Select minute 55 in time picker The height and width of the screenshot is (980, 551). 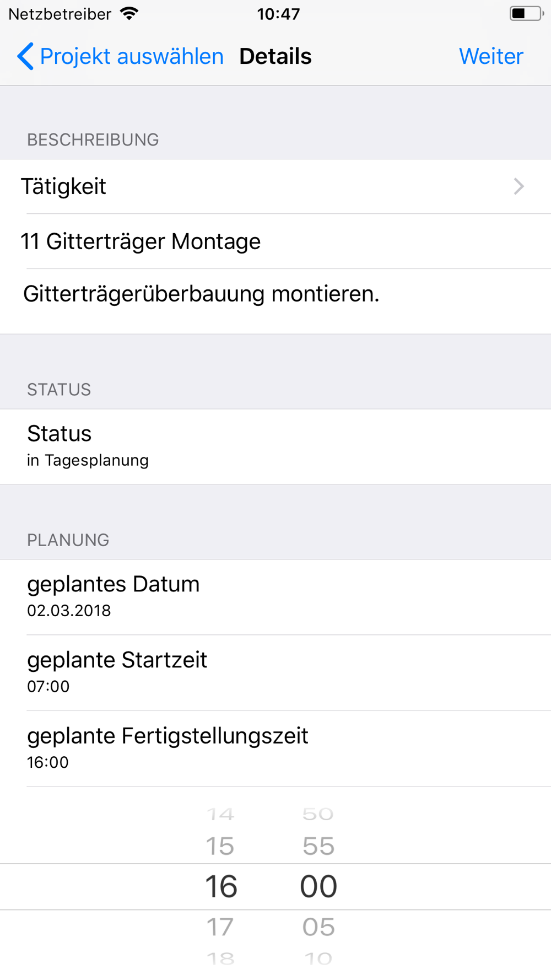point(318,846)
